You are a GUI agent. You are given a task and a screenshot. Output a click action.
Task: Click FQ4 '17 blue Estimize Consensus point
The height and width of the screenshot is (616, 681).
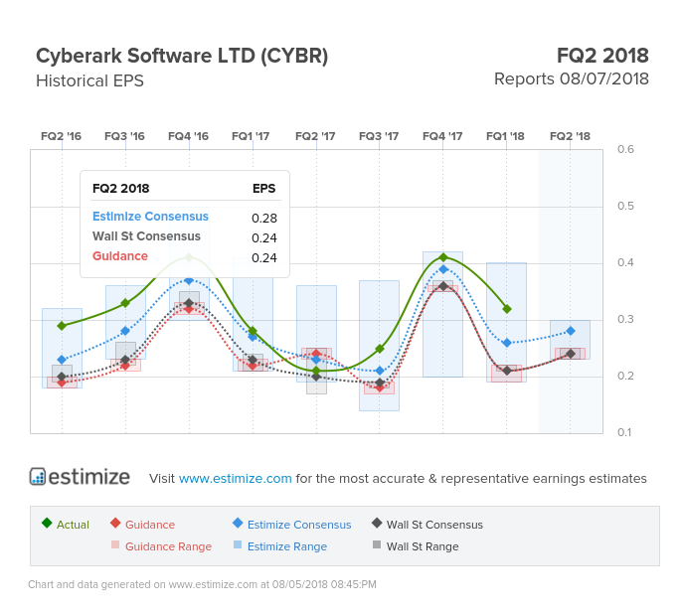click(443, 269)
